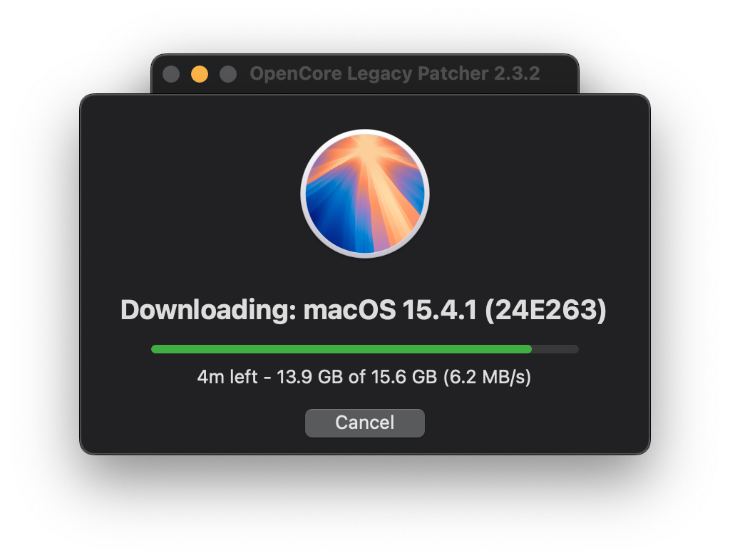730x560 pixels.
Task: Click the Cancel button
Action: point(364,422)
